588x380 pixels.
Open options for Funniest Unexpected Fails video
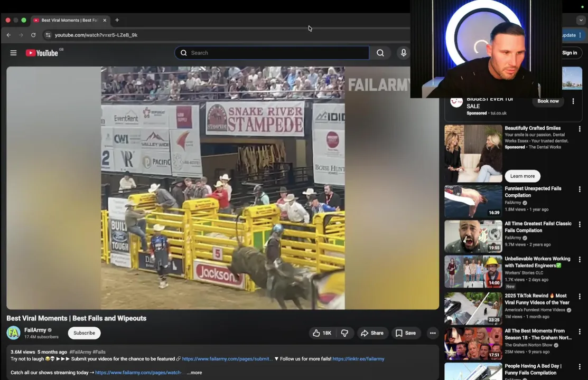click(580, 189)
